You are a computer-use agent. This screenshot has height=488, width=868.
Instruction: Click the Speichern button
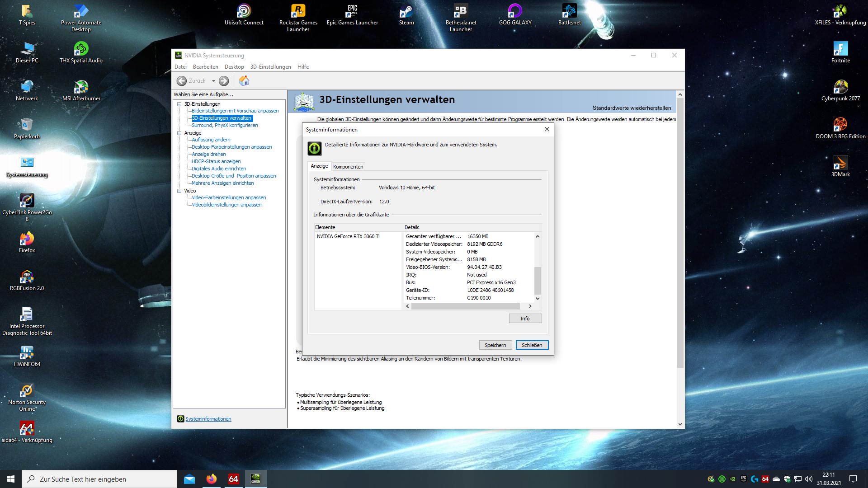tap(495, 345)
